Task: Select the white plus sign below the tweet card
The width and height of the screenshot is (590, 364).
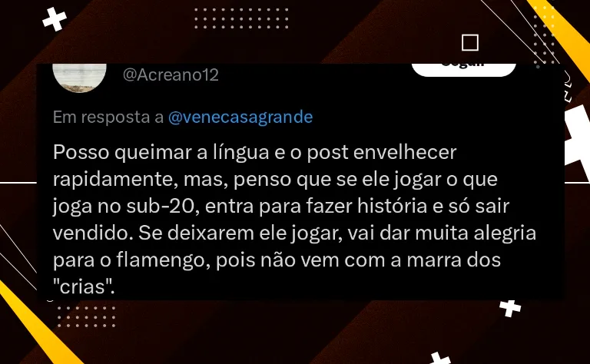Action: coord(510,308)
